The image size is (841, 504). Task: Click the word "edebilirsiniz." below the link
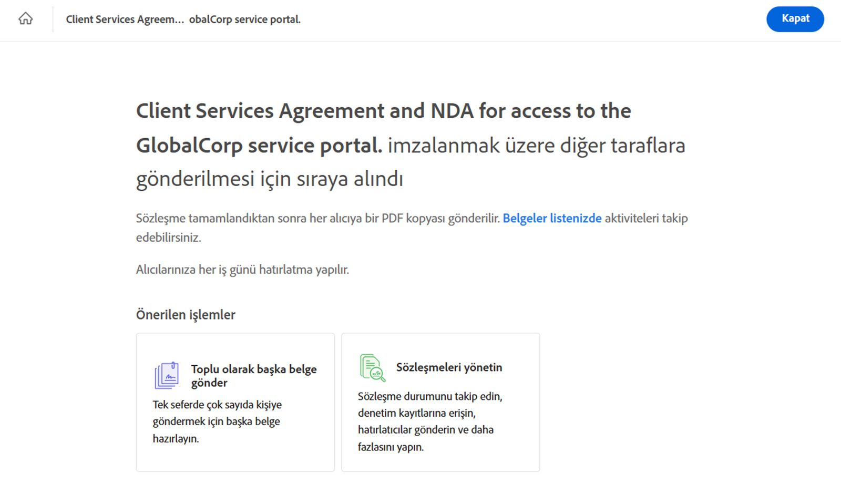click(x=168, y=238)
